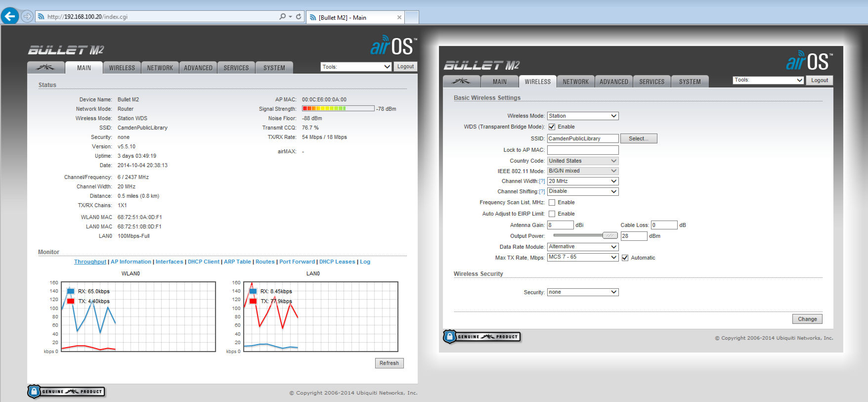Click the Bullet M2 logo in right window
This screenshot has width=868, height=402.
point(481,65)
